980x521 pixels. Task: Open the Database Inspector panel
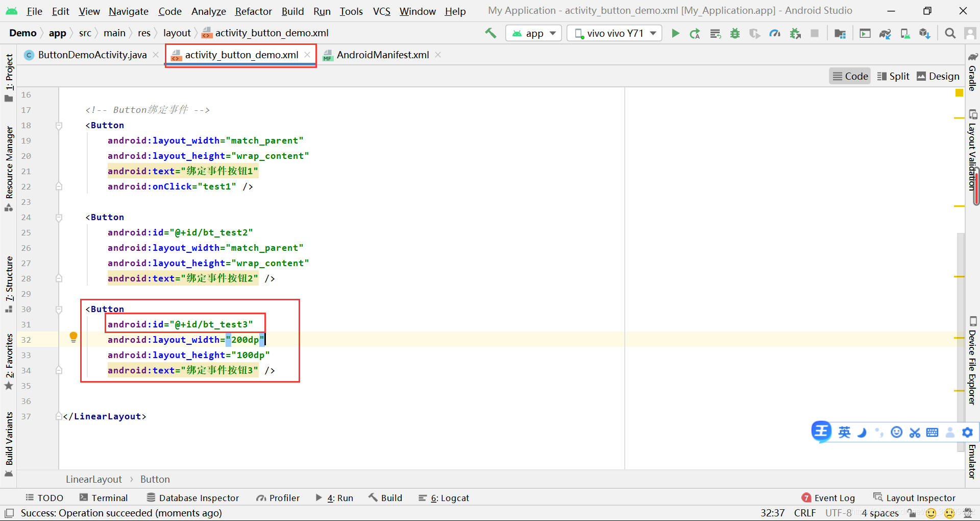pos(193,498)
